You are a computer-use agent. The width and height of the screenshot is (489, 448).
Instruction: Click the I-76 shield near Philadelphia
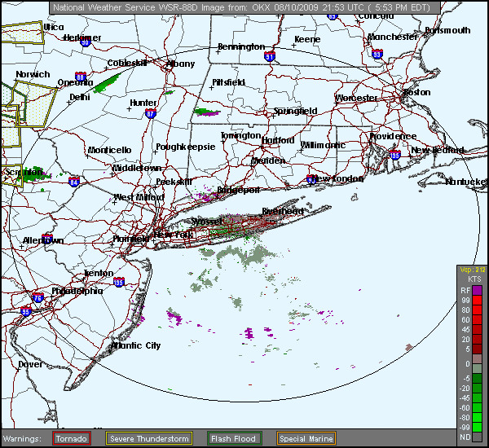38,298
